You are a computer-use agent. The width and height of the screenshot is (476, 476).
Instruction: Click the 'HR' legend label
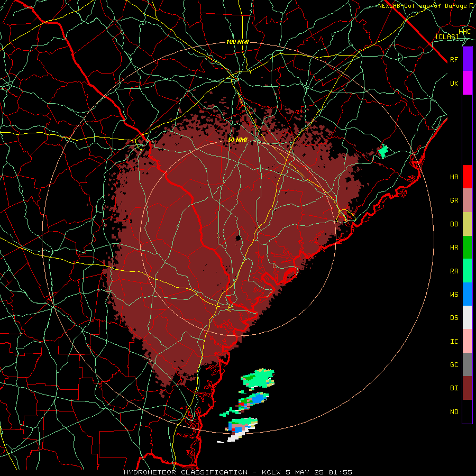(454, 248)
